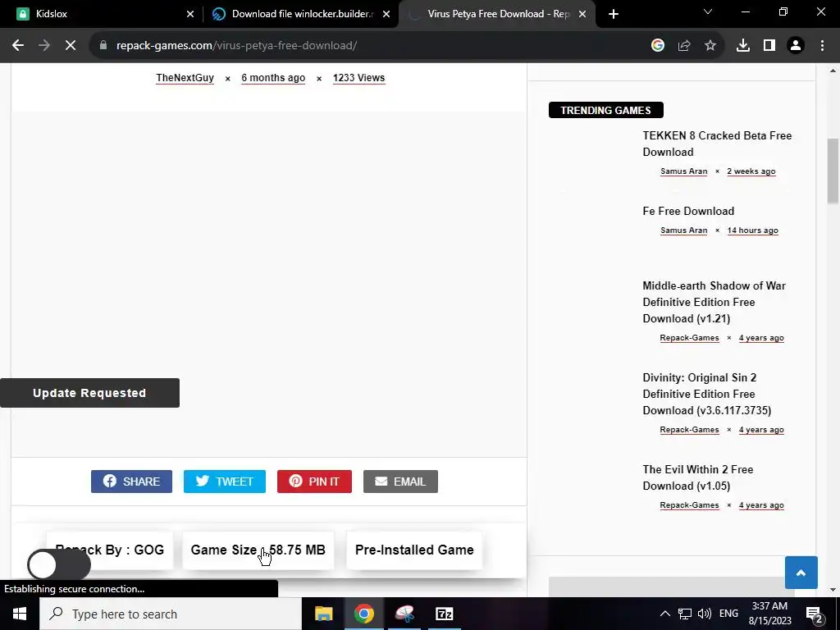The image size is (840, 630).
Task: Click 4 years ago under Divinity
Action: point(761,430)
